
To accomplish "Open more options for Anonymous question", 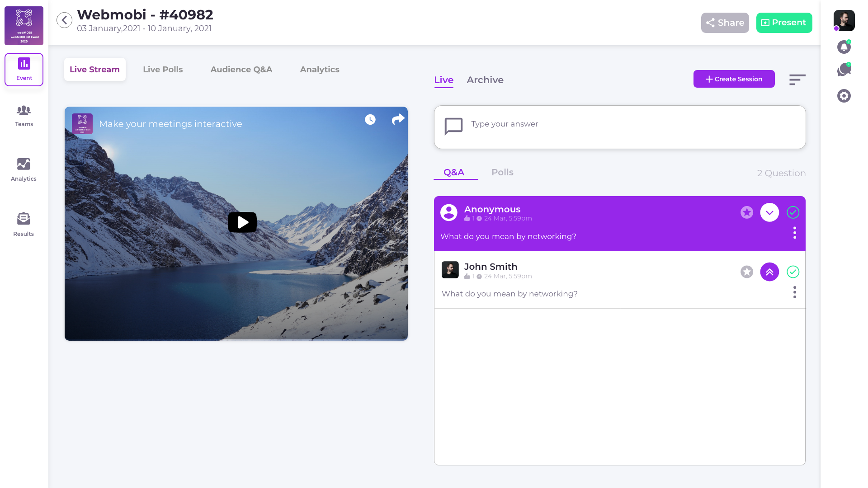I will click(795, 233).
